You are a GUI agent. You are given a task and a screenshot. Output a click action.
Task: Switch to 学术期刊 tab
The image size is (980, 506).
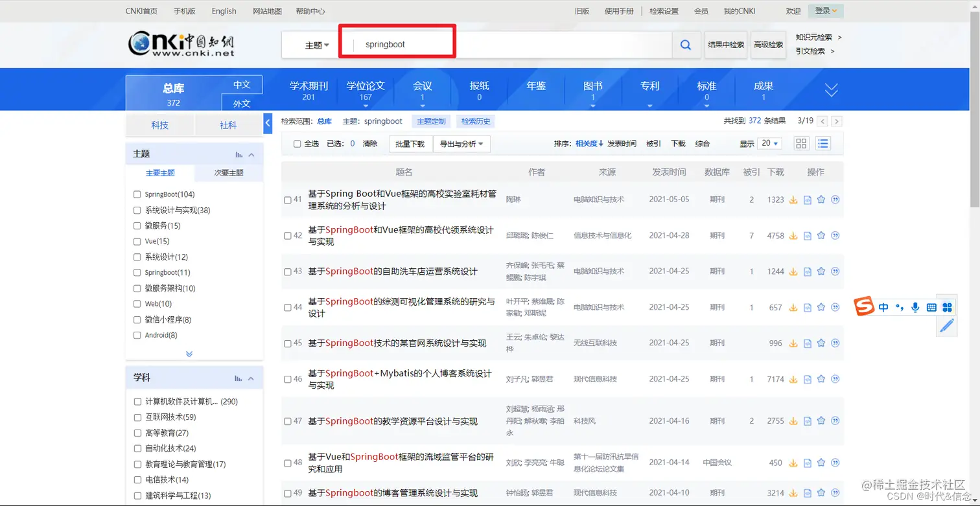tap(309, 90)
